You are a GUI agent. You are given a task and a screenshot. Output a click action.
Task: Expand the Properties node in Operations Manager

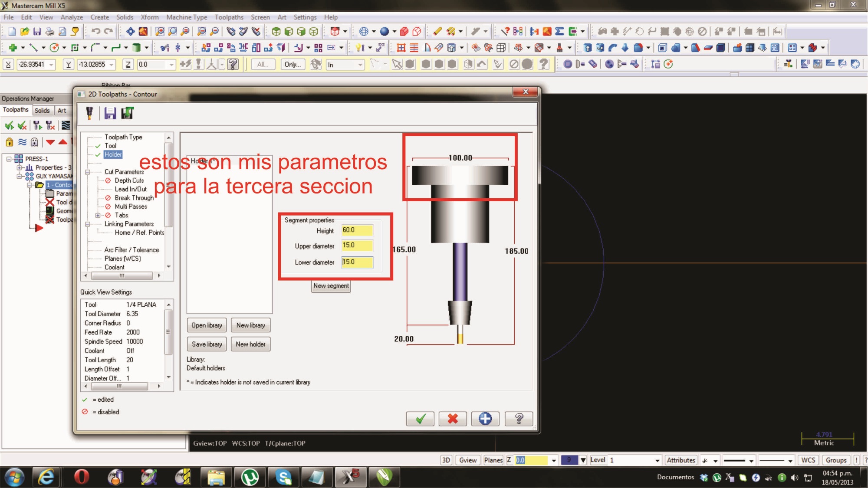19,167
